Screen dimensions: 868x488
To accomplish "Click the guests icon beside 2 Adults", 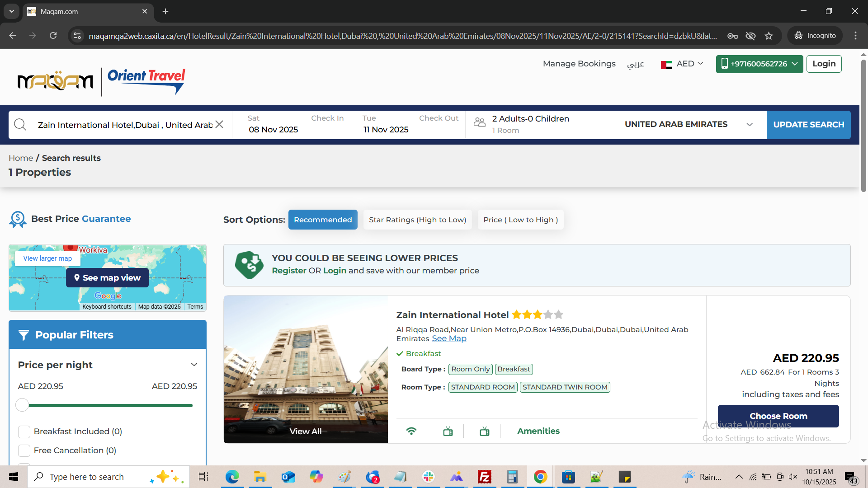I will (x=480, y=122).
